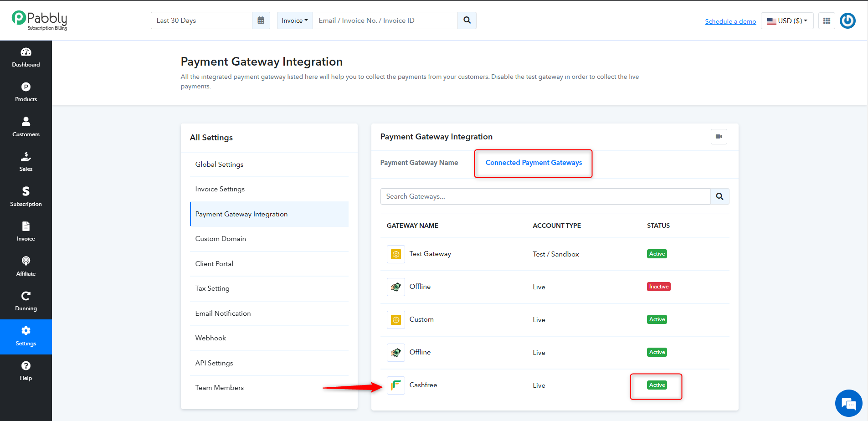The image size is (868, 421).
Task: Expand the Invoice search type dropdown
Action: (x=295, y=21)
